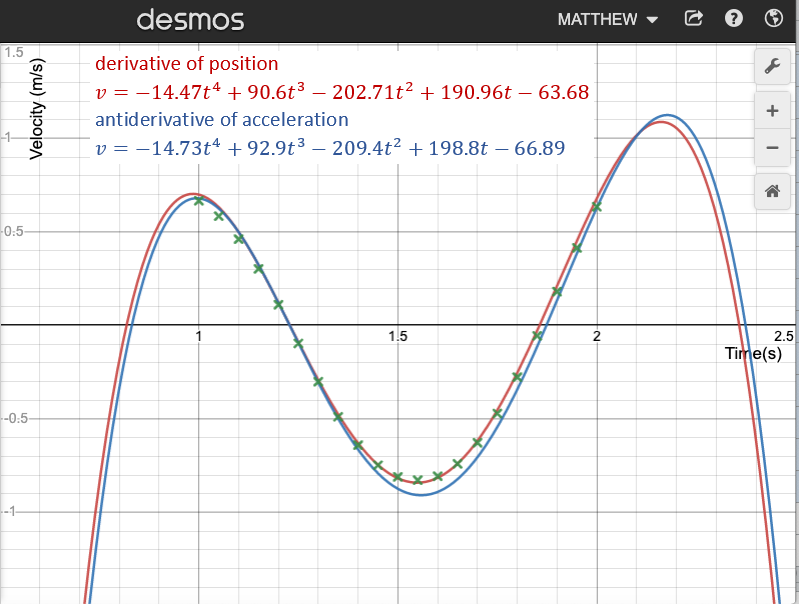This screenshot has height=604, width=799.
Task: Click the blue antiderivative of acceleration label
Action: click(x=222, y=119)
